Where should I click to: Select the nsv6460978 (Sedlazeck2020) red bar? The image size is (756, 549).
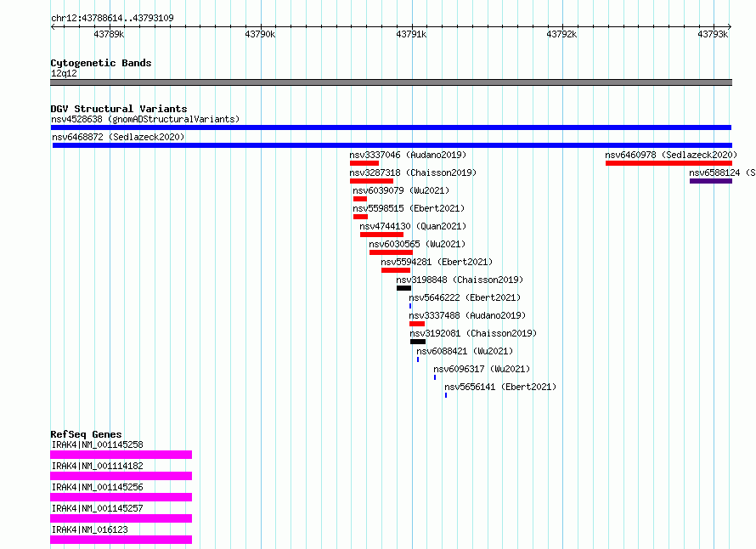click(x=669, y=163)
